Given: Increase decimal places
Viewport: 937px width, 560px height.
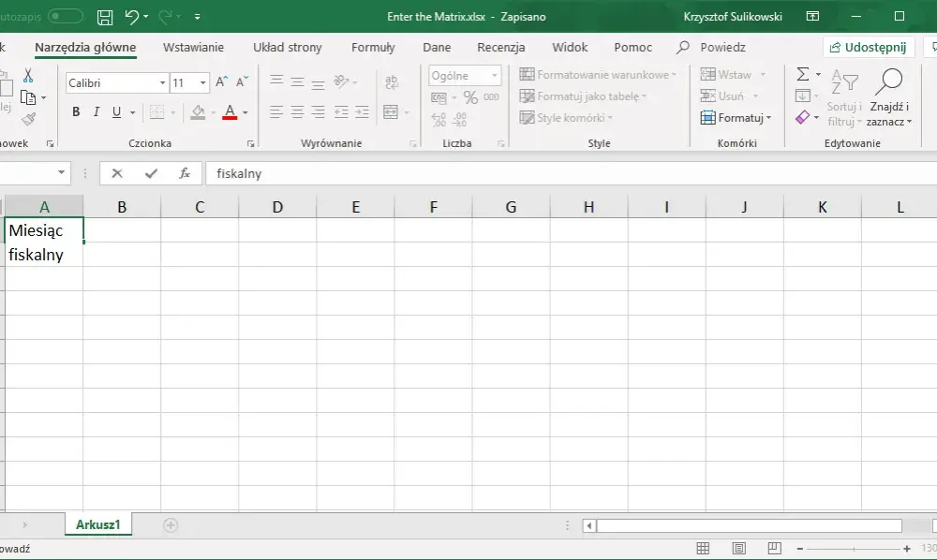Looking at the screenshot, I should [439, 120].
